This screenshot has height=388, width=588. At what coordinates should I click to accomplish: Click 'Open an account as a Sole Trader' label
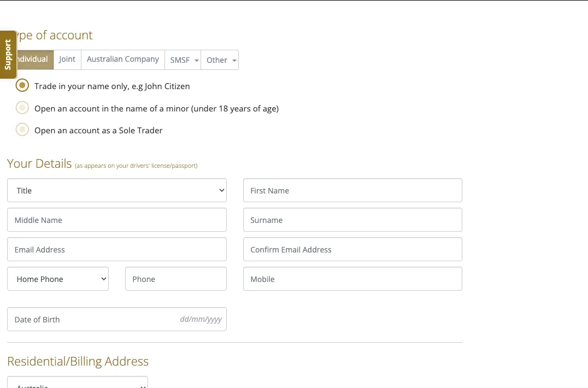(x=98, y=131)
